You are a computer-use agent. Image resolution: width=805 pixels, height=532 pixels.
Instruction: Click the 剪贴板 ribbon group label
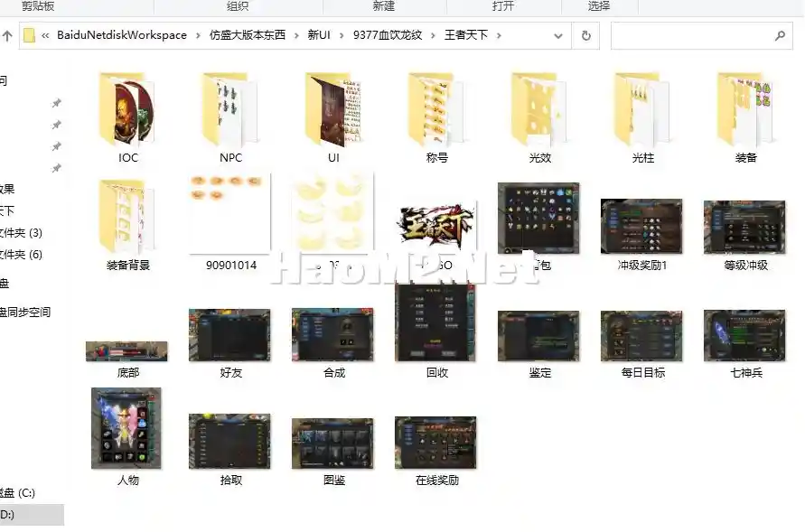click(38, 6)
